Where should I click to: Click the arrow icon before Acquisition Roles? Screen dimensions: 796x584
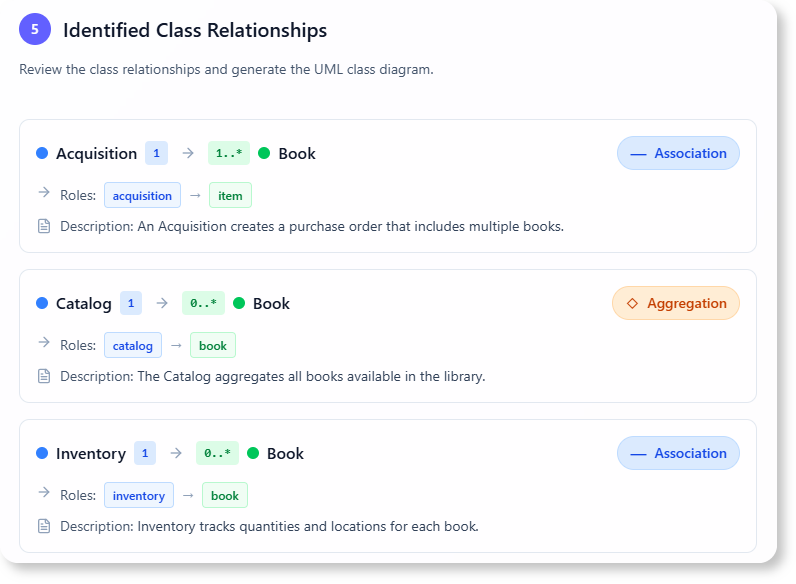coord(44,194)
